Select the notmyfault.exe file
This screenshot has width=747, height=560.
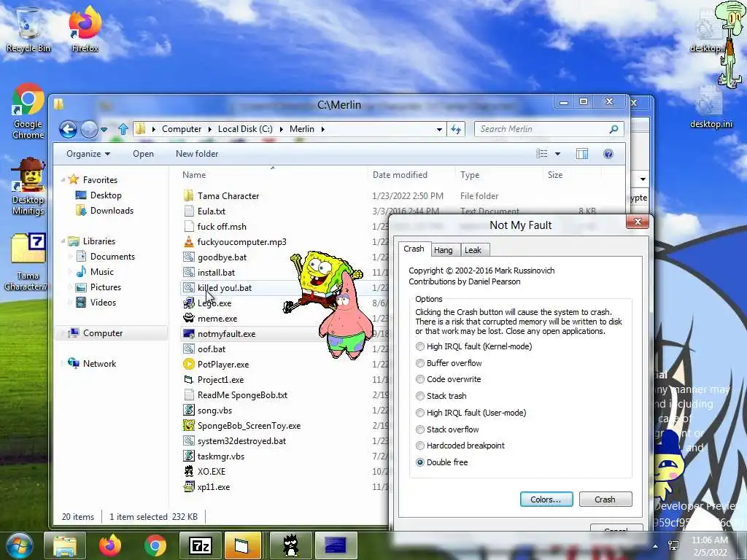coord(220,334)
